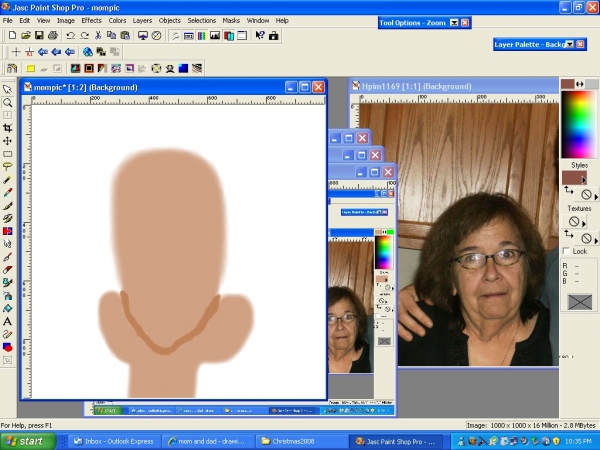Screen dimensions: 600x450
Task: Open the Colors menu
Action: pyautogui.click(x=117, y=21)
